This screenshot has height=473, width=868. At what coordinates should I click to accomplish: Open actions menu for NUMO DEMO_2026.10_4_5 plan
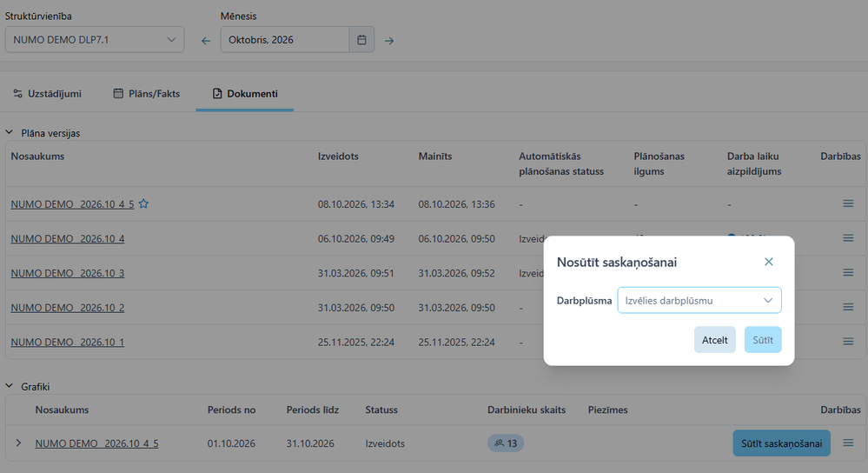pyautogui.click(x=847, y=203)
